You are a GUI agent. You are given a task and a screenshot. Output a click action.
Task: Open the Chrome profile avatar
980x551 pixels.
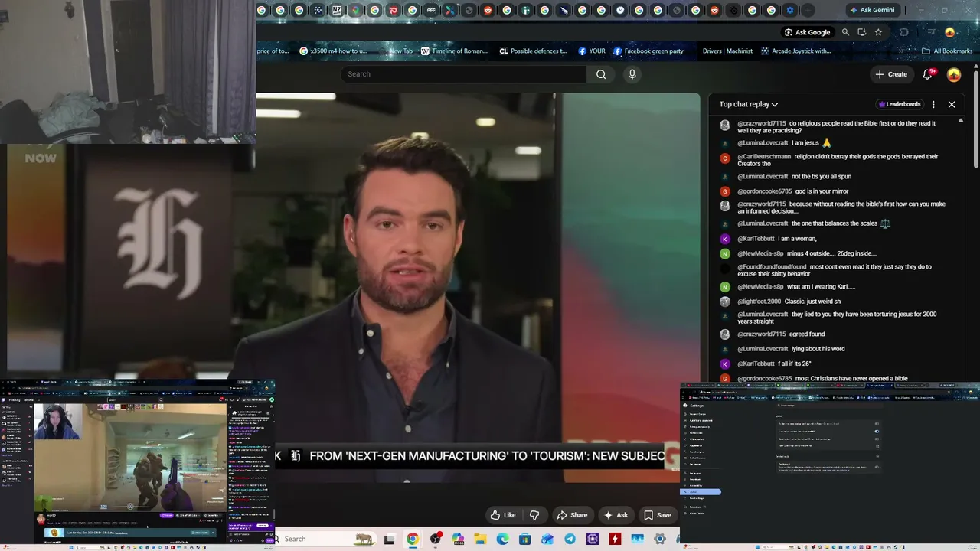(950, 32)
